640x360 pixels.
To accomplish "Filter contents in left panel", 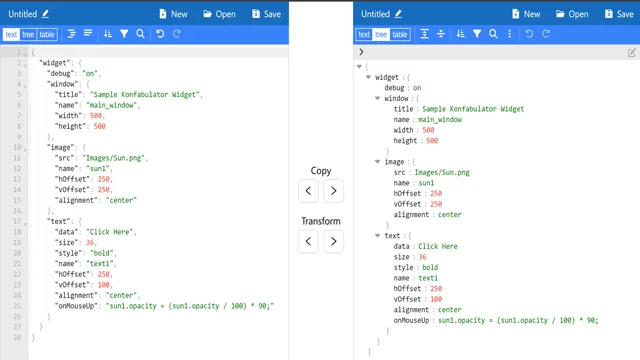I will point(124,34).
